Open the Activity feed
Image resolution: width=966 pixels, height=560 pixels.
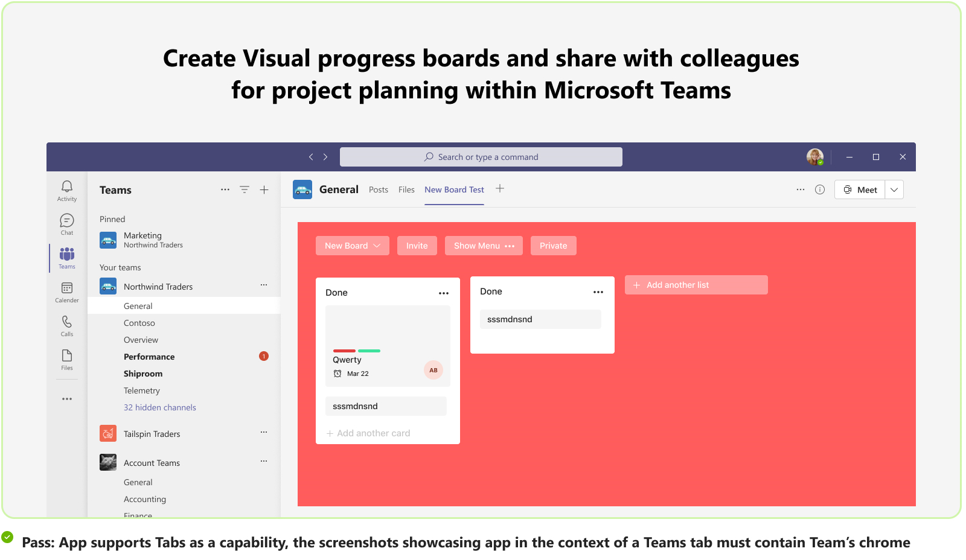coord(66,189)
